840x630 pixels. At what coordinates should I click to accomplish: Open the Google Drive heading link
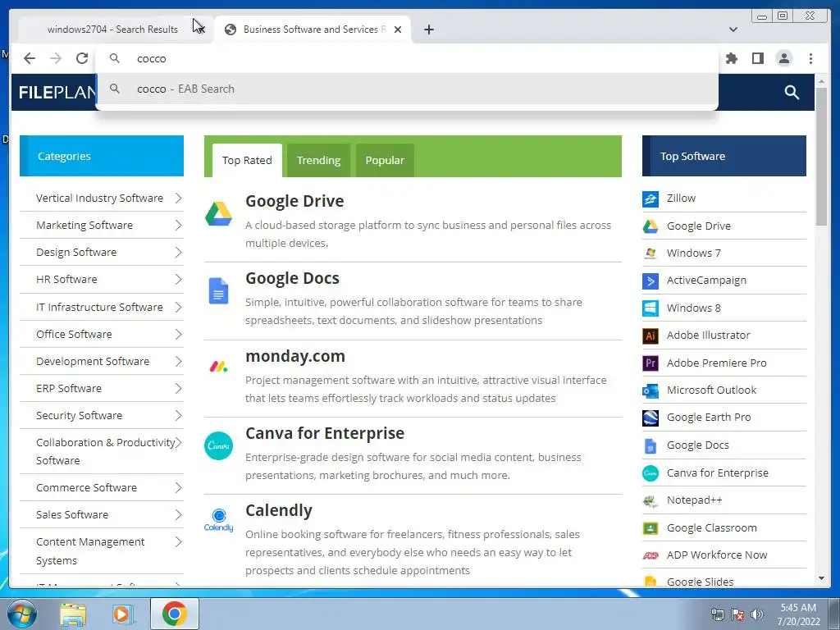point(294,201)
